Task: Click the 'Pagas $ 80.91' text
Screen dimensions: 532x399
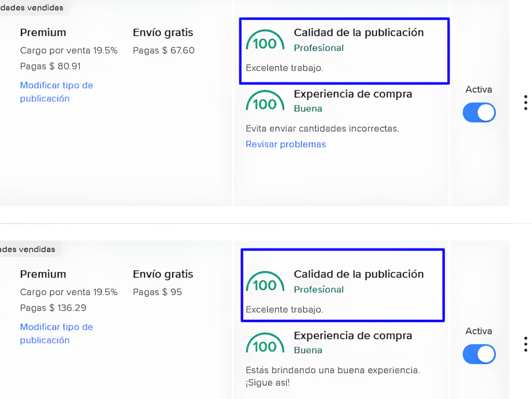Action: [50, 66]
